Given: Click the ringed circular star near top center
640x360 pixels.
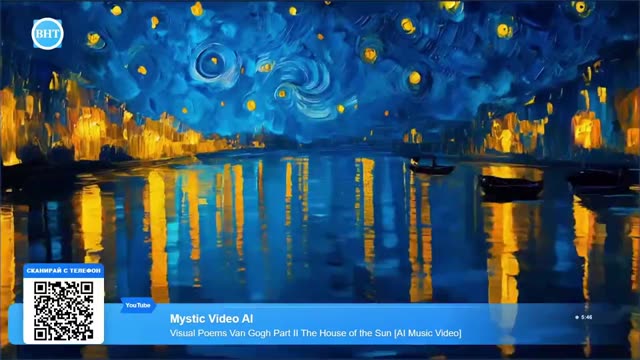Looking at the screenshot, I should (213, 62).
